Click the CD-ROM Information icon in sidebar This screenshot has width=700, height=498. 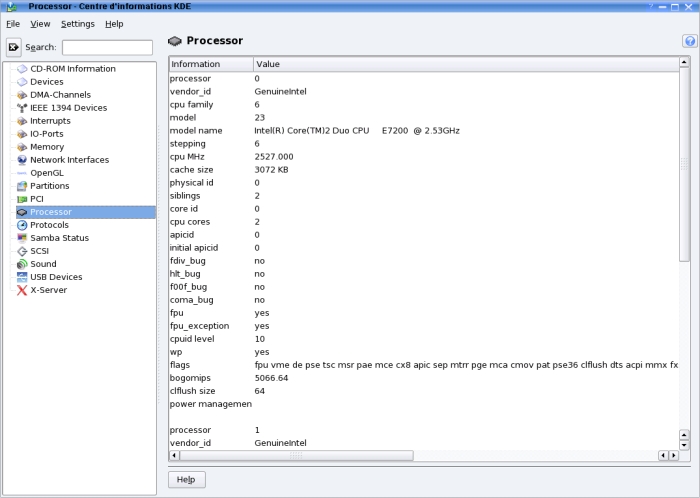[x=22, y=69]
